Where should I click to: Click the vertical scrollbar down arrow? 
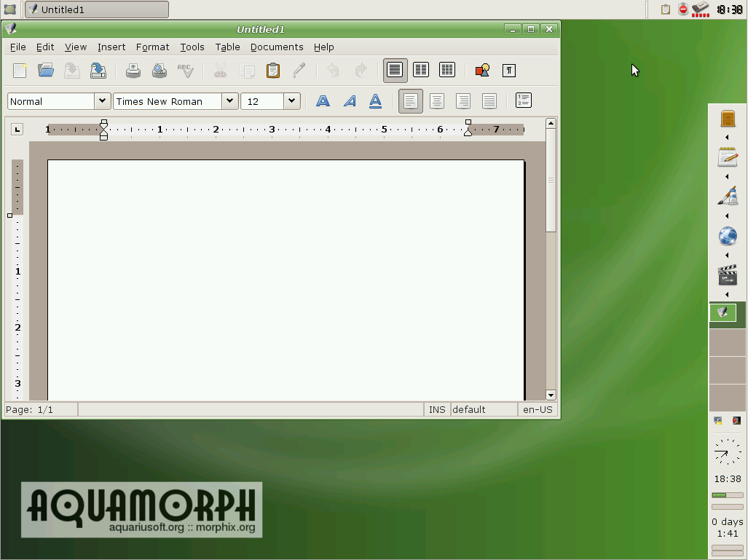point(551,395)
